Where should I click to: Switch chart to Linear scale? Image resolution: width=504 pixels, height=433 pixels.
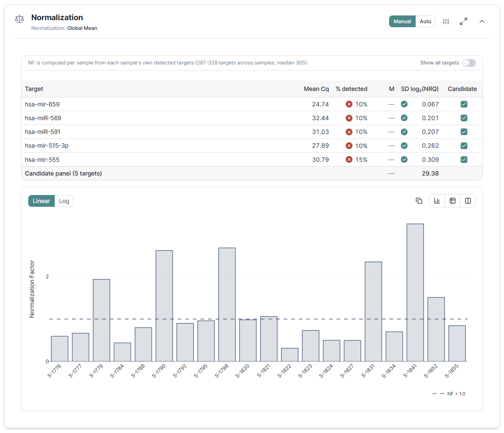[41, 201]
